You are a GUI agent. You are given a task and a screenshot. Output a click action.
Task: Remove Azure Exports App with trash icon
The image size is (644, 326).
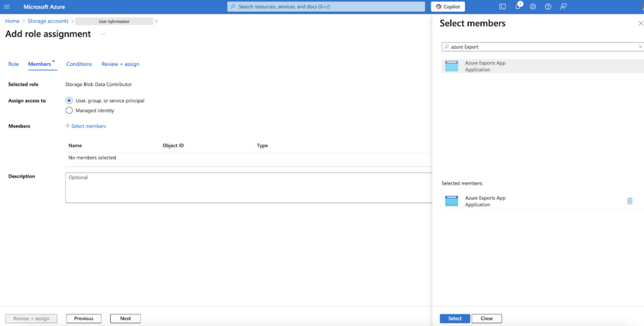[x=630, y=201]
